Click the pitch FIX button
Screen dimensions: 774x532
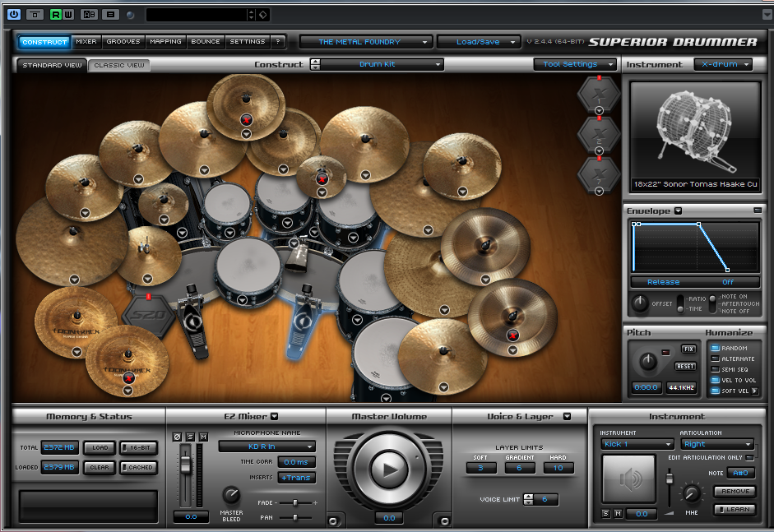click(x=688, y=349)
